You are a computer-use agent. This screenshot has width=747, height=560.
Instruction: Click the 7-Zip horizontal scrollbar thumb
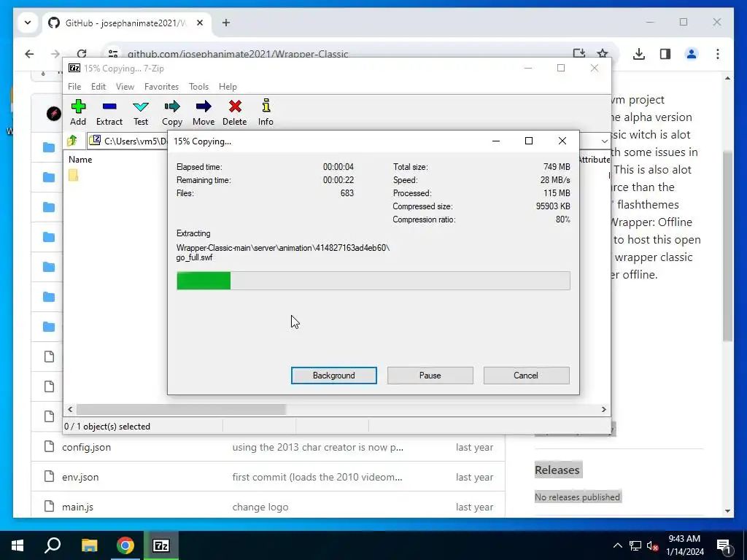click(x=181, y=410)
